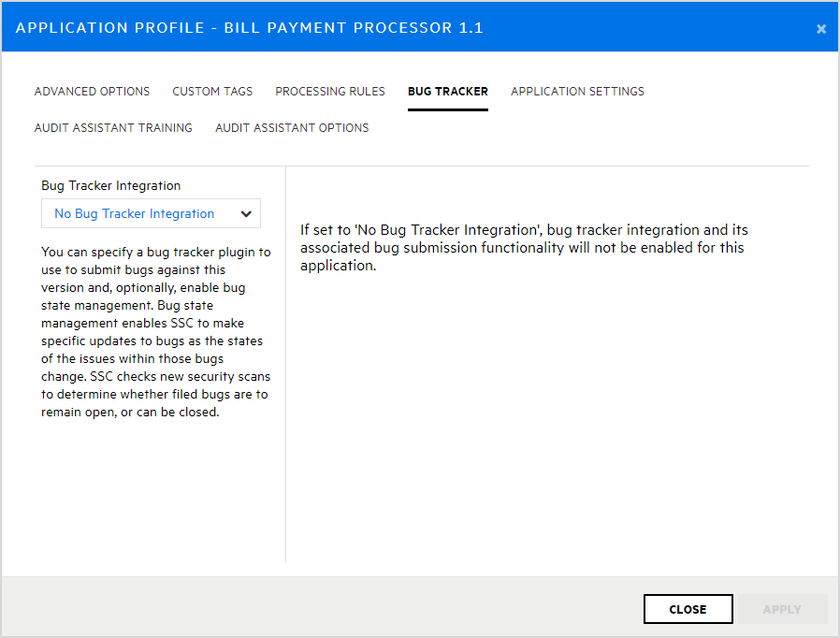
Task: Switch to the Audit Assistant Options tab
Action: (292, 128)
